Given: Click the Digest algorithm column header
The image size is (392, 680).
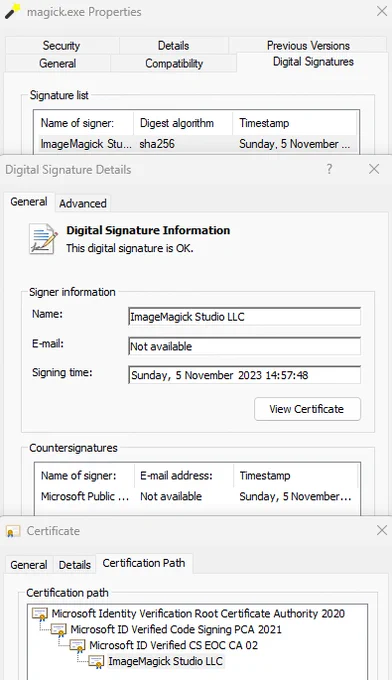Looking at the screenshot, I should point(183,123).
